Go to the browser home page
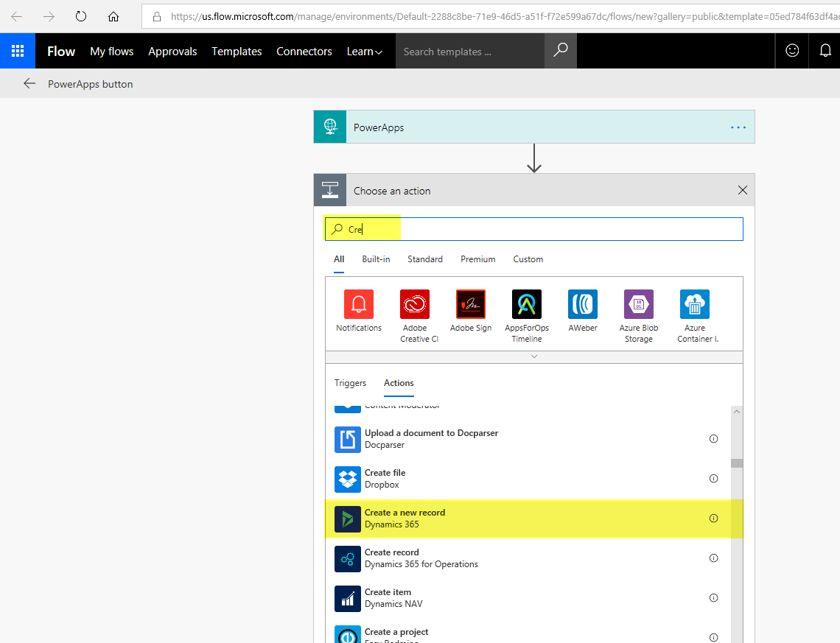This screenshot has height=643, width=840. point(113,17)
